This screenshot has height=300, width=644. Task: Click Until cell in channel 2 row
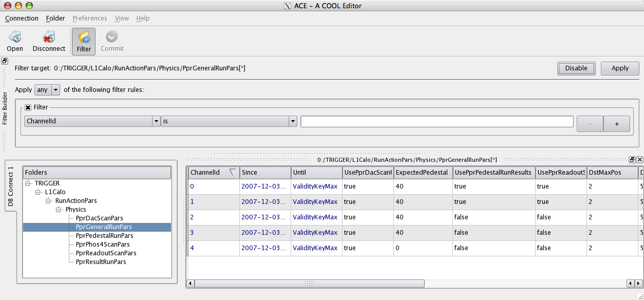point(316,217)
